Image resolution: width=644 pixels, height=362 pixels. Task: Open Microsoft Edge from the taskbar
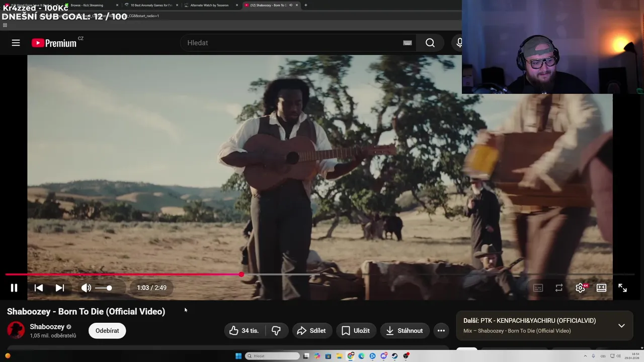point(361,356)
